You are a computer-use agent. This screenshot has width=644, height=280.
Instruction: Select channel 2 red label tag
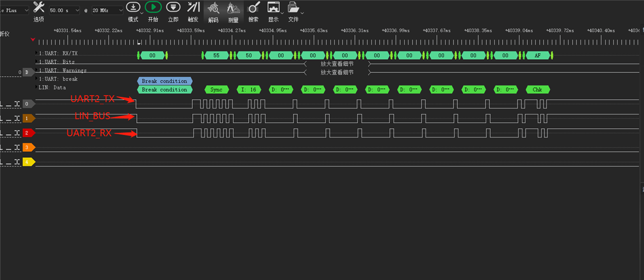[28, 133]
